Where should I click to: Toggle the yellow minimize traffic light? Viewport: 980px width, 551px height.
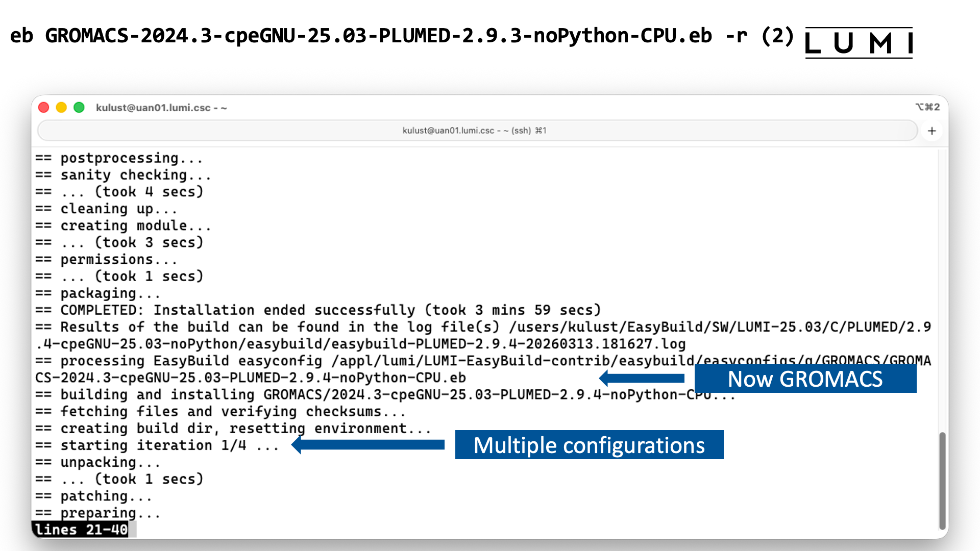[61, 107]
